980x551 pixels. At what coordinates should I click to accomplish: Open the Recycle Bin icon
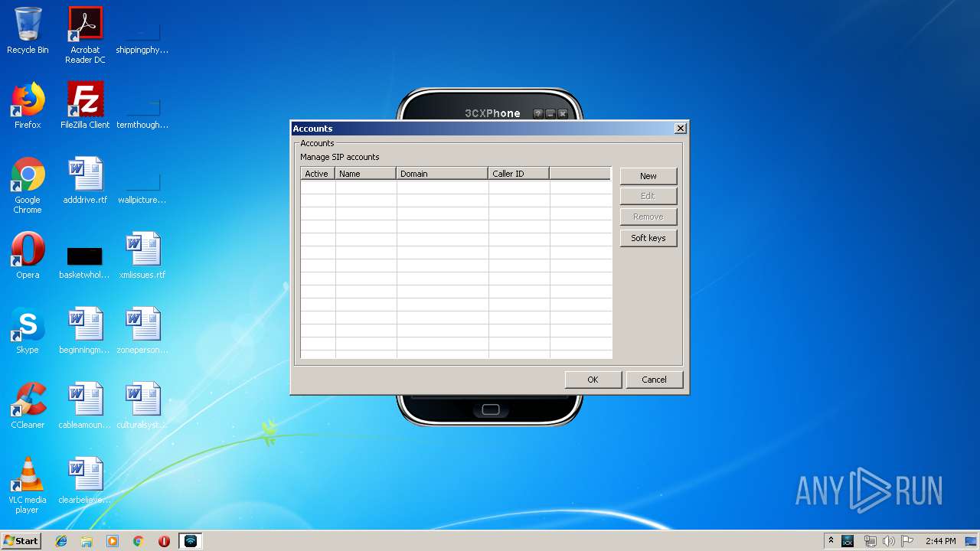(28, 31)
